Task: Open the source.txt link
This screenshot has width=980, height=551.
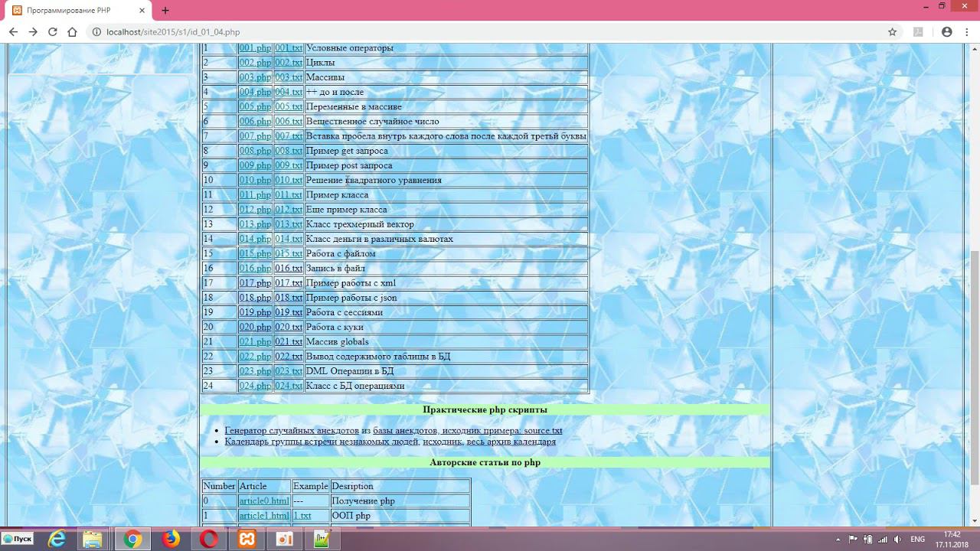Action: [543, 431]
